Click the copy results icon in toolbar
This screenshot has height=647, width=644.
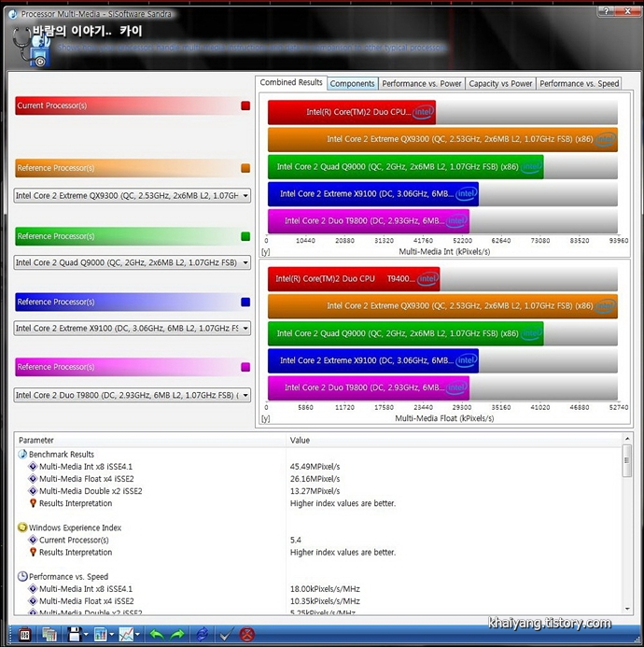pyautogui.click(x=49, y=634)
